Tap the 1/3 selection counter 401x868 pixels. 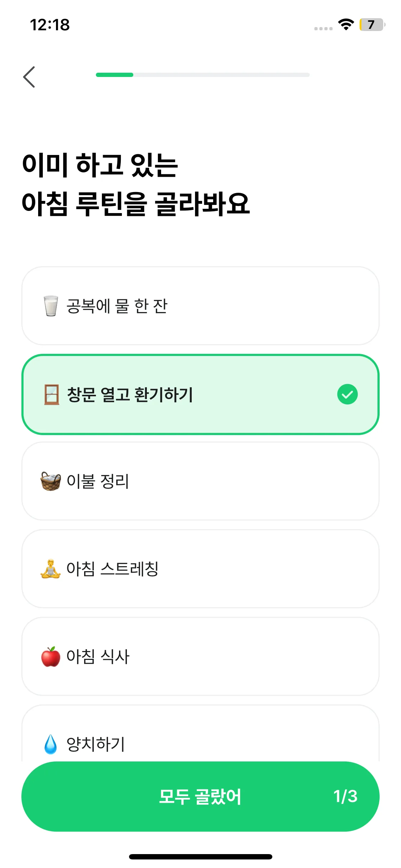coord(345,796)
